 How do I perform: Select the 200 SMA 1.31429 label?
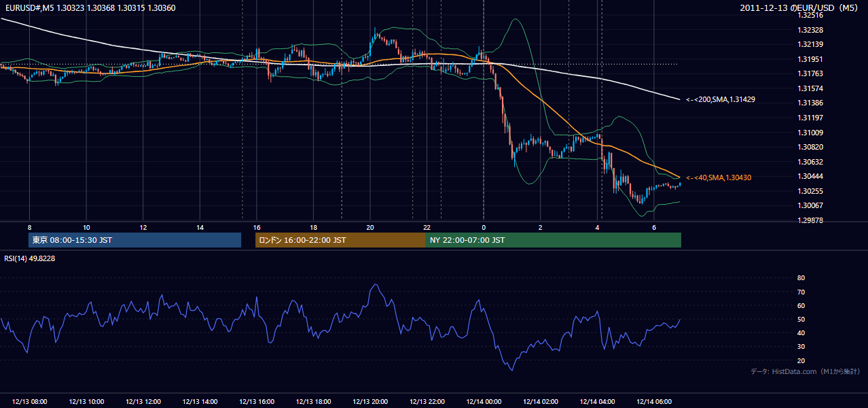(x=720, y=100)
